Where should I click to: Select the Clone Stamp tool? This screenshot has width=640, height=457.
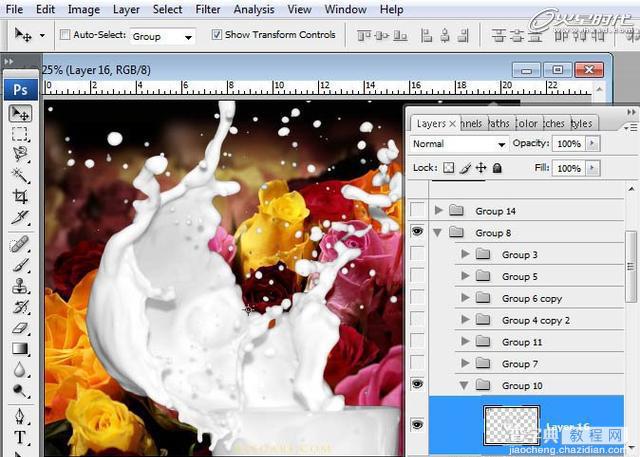[x=20, y=286]
